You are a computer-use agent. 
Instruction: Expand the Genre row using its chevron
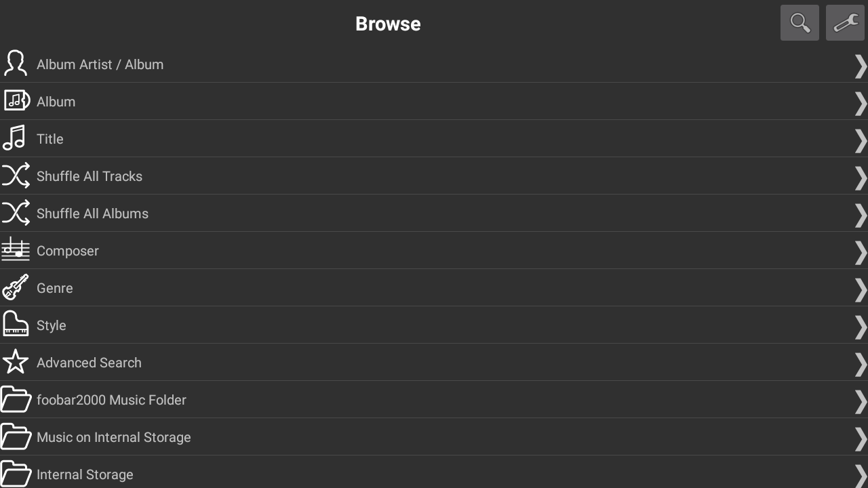pyautogui.click(x=860, y=289)
